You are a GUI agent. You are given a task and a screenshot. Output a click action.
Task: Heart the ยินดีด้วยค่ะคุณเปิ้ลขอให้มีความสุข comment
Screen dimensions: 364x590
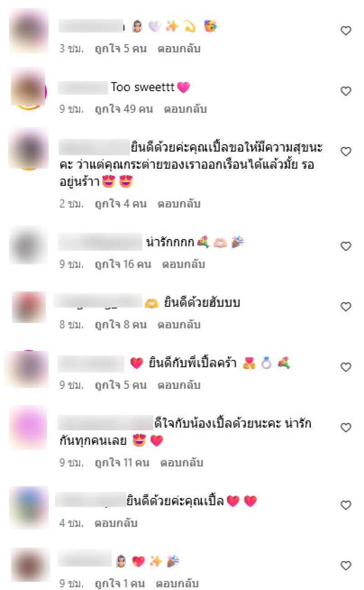click(x=346, y=151)
